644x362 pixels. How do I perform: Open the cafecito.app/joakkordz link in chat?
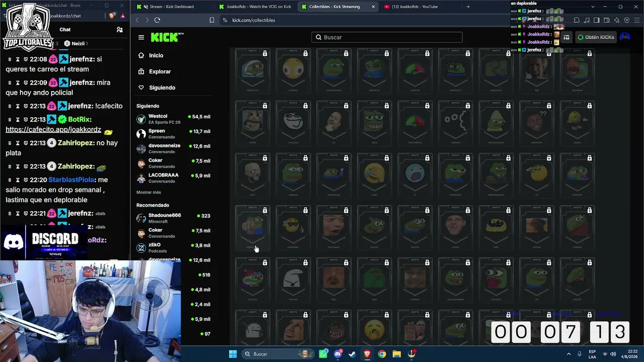pos(53,130)
